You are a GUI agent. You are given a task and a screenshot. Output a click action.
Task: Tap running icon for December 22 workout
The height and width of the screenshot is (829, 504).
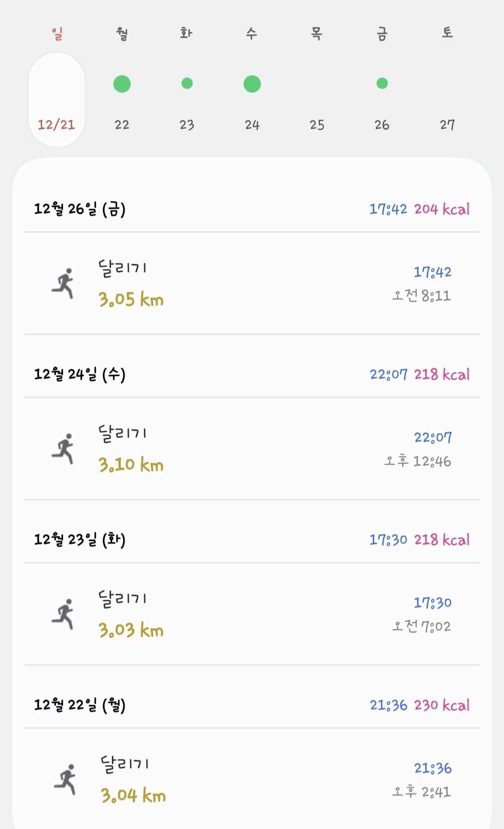65,779
